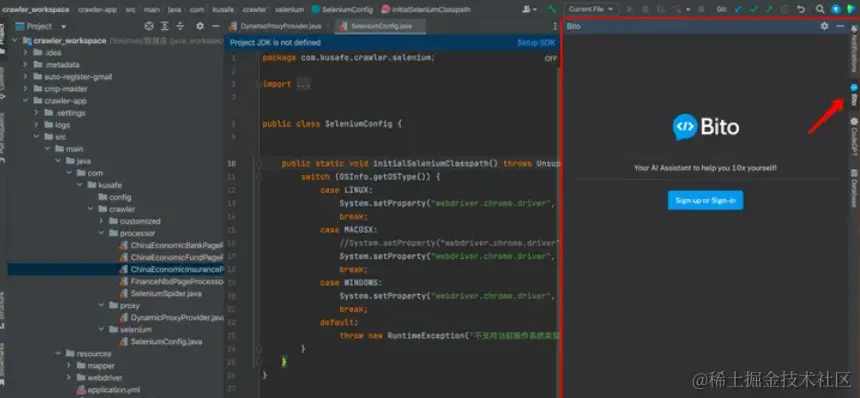The image size is (860, 398).
Task: Open editor tabs more options menu
Action: click(x=555, y=26)
